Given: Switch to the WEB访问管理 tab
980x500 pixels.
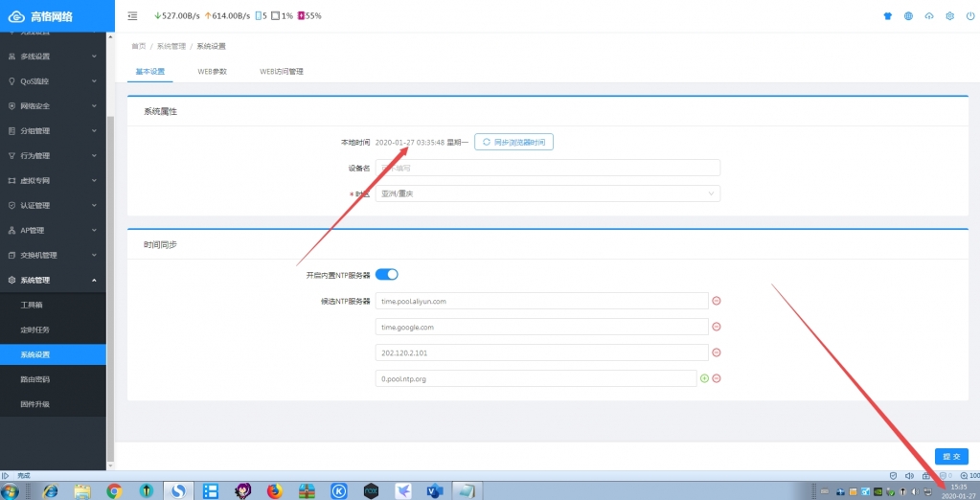Looking at the screenshot, I should click(282, 72).
